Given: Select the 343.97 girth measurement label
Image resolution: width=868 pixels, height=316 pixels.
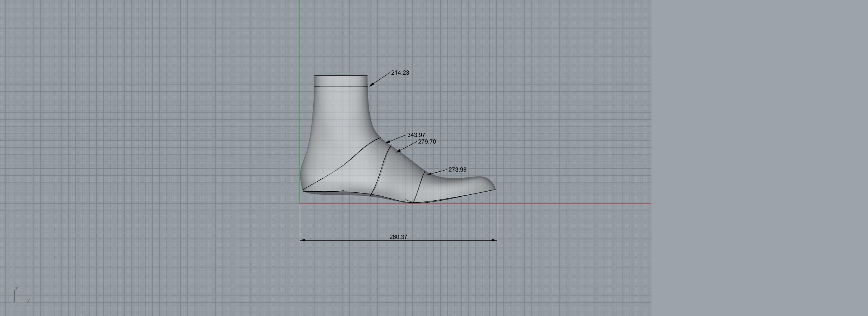Looking at the screenshot, I should 416,135.
